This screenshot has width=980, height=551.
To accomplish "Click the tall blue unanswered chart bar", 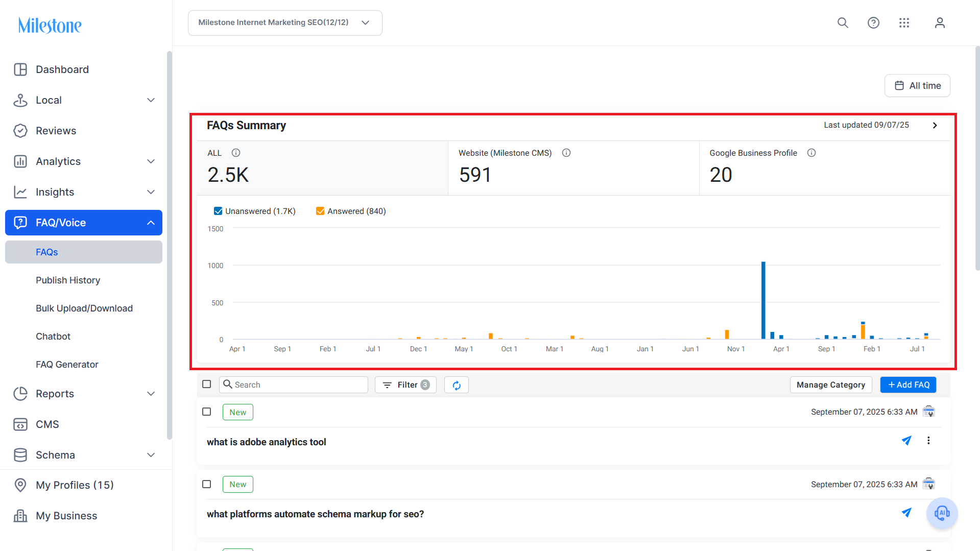I will coord(763,300).
